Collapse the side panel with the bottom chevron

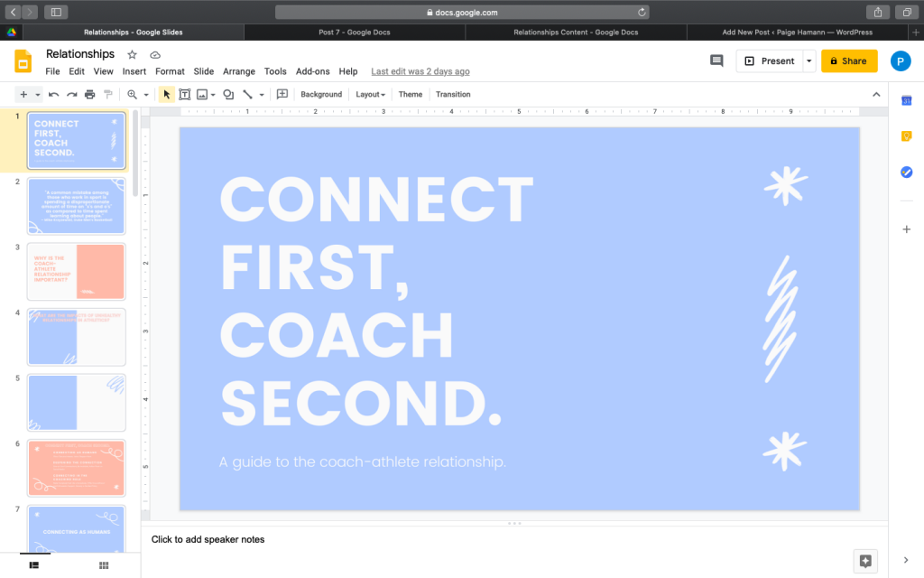pyautogui.click(x=906, y=560)
